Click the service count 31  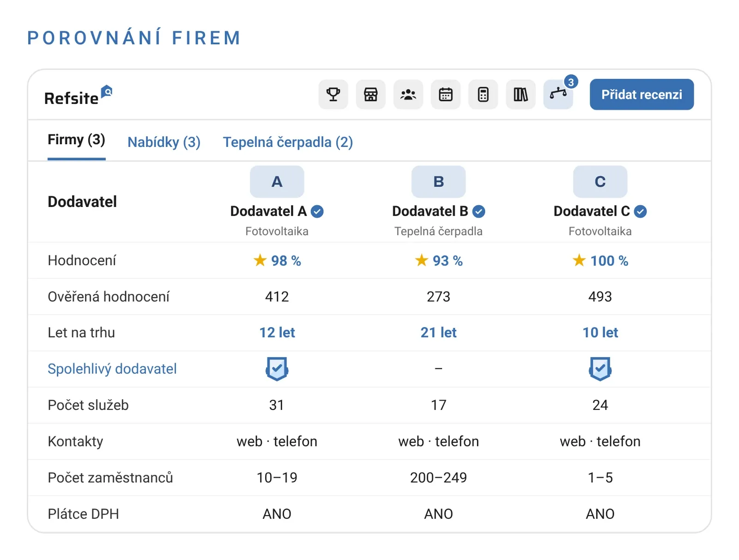(x=277, y=405)
